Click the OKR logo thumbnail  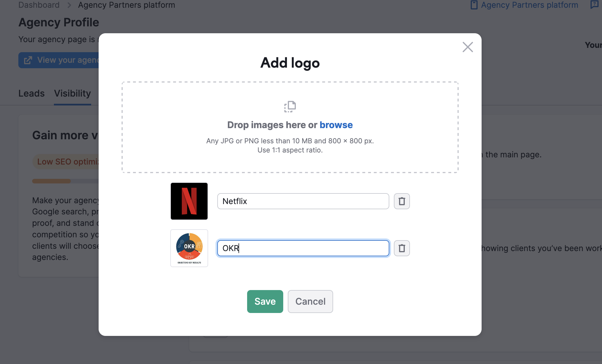coord(189,248)
